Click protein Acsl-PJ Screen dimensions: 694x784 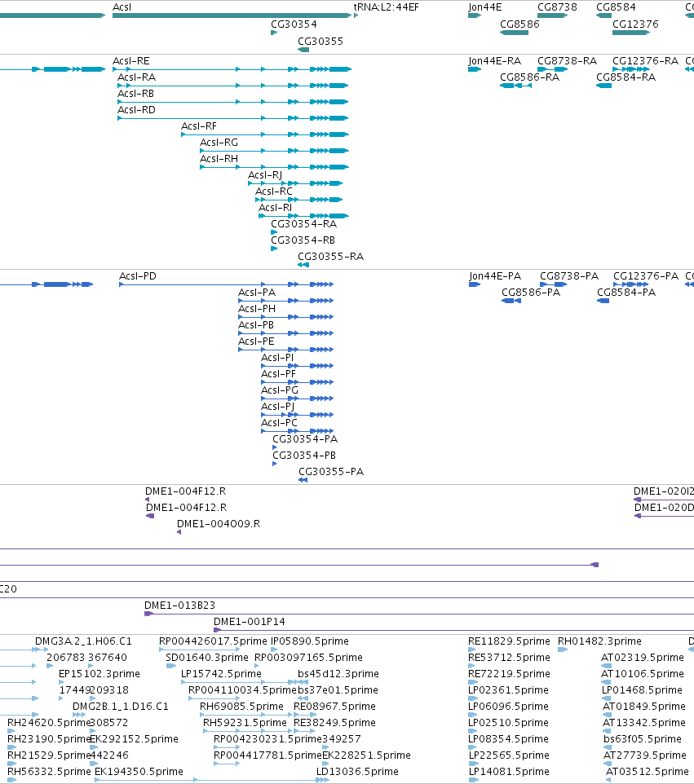[x=278, y=407]
